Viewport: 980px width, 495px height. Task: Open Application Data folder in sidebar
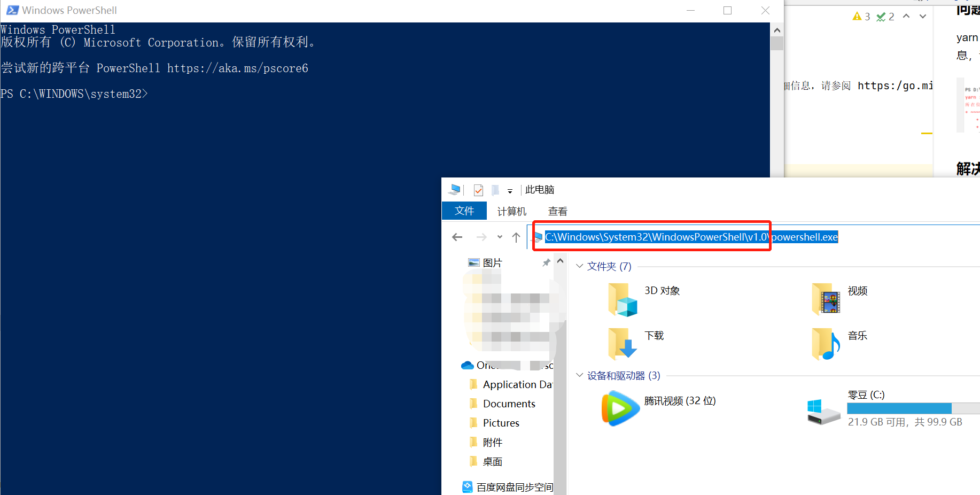(x=511, y=384)
